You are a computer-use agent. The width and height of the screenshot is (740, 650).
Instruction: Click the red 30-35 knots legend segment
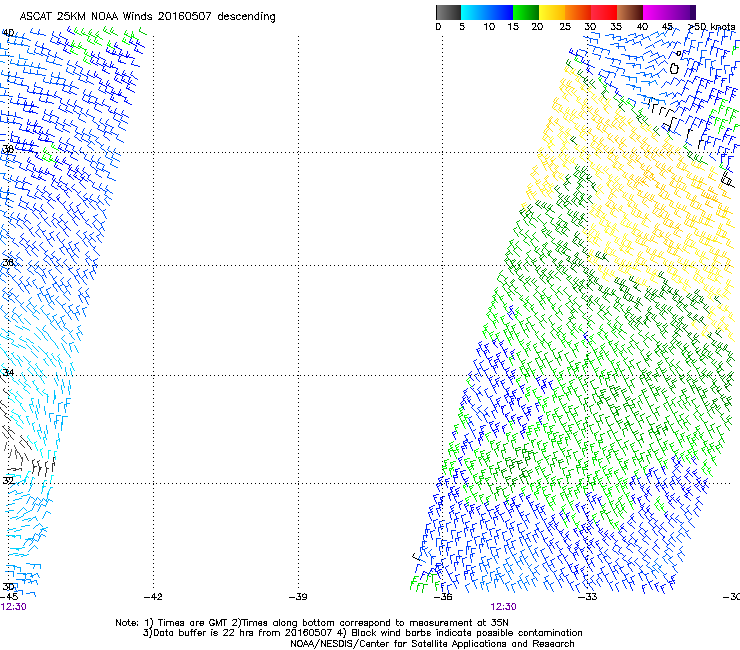point(604,12)
